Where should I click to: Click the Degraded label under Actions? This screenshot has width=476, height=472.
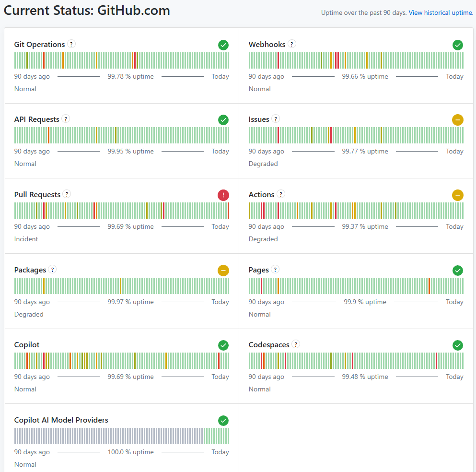pos(263,239)
